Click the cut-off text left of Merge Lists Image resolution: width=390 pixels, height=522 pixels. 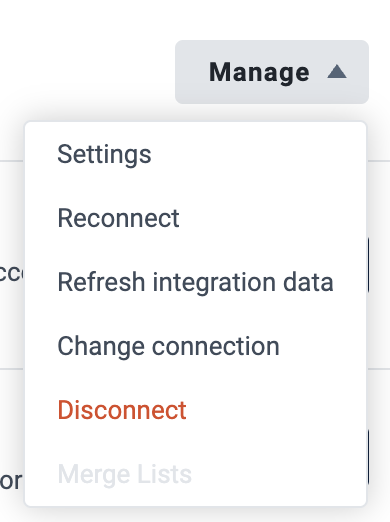pyautogui.click(x=11, y=481)
